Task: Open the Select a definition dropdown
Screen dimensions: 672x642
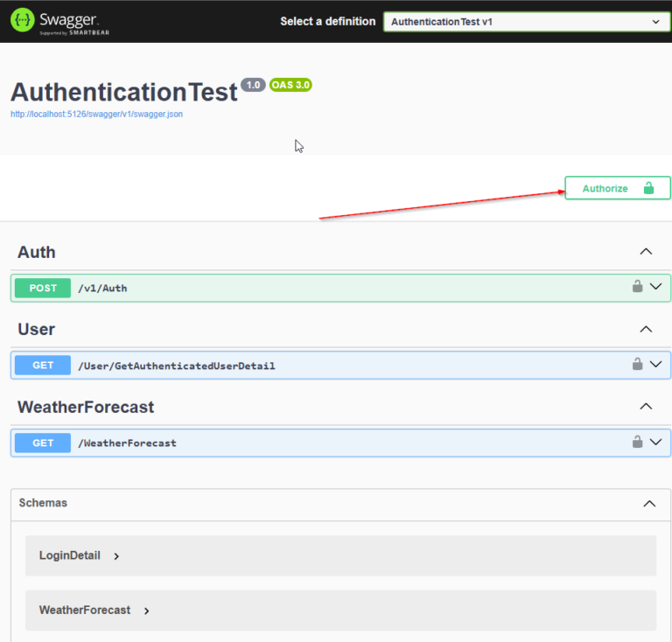Action: point(527,22)
